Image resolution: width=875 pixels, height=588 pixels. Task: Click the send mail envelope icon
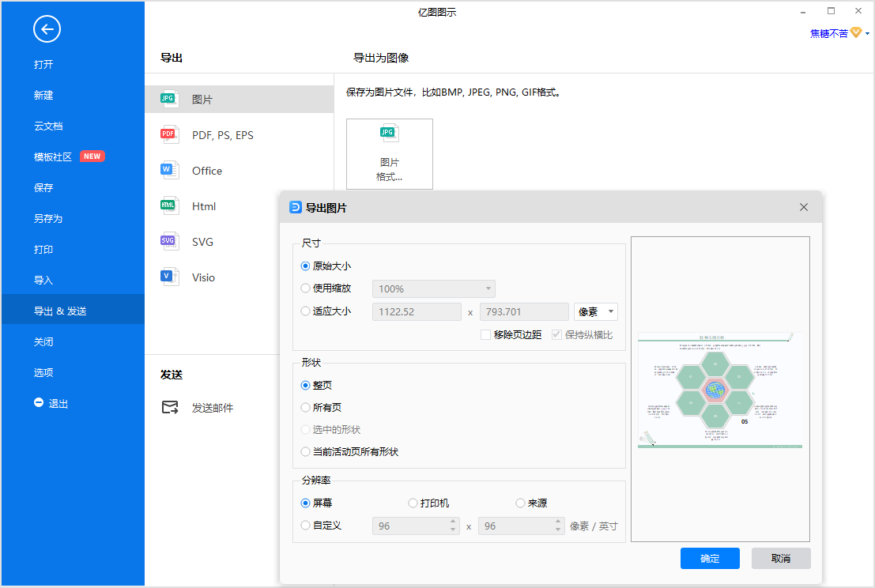170,408
